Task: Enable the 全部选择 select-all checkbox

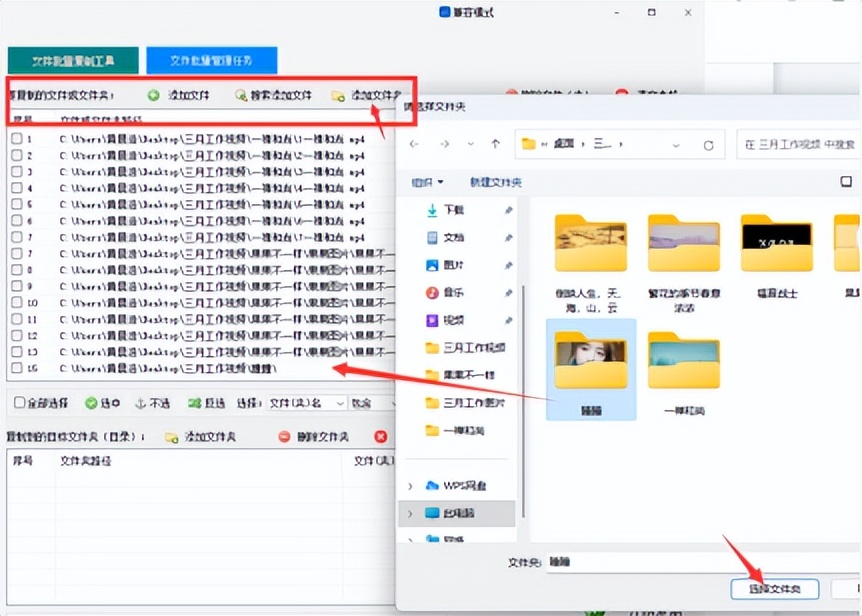Action: pyautogui.click(x=20, y=403)
